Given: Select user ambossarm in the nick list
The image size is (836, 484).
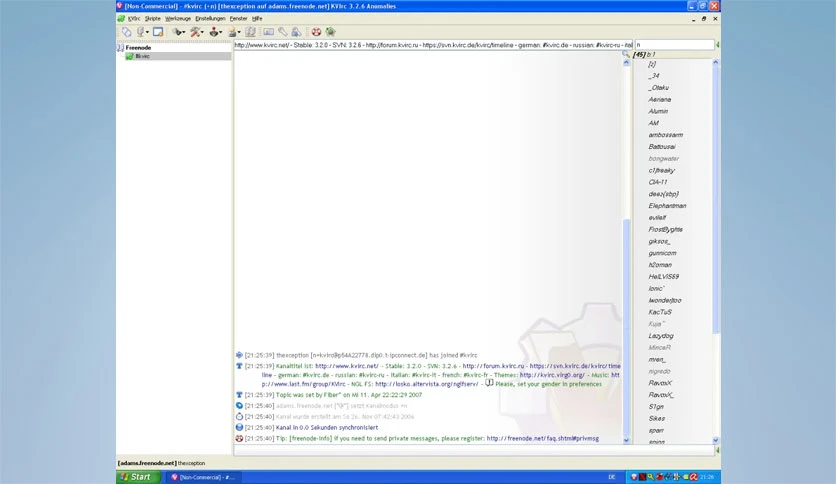Looking at the screenshot, I should coord(665,135).
